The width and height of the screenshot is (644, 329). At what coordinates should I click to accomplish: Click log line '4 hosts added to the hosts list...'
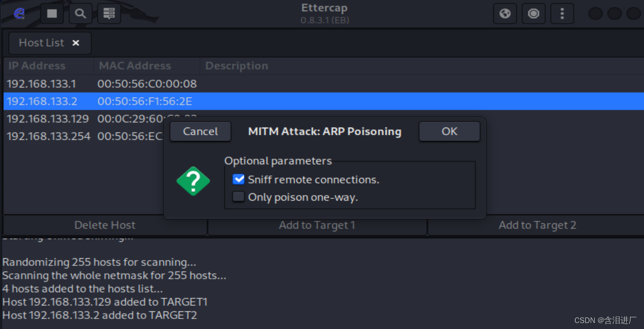pos(83,289)
